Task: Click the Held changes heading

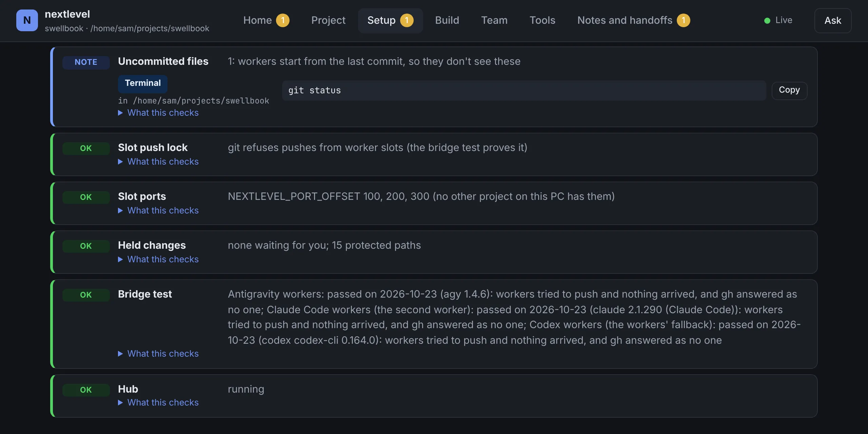Action: [x=152, y=245]
